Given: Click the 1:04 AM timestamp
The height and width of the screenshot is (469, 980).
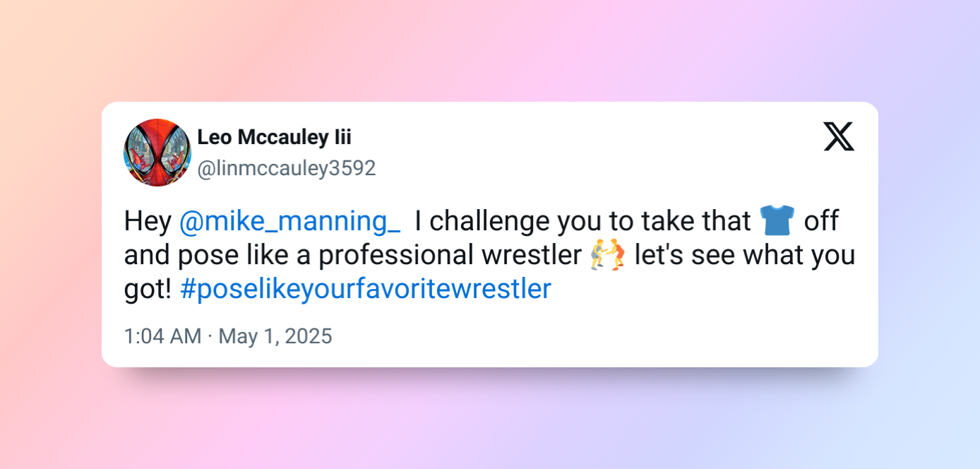Looking at the screenshot, I should 162,336.
